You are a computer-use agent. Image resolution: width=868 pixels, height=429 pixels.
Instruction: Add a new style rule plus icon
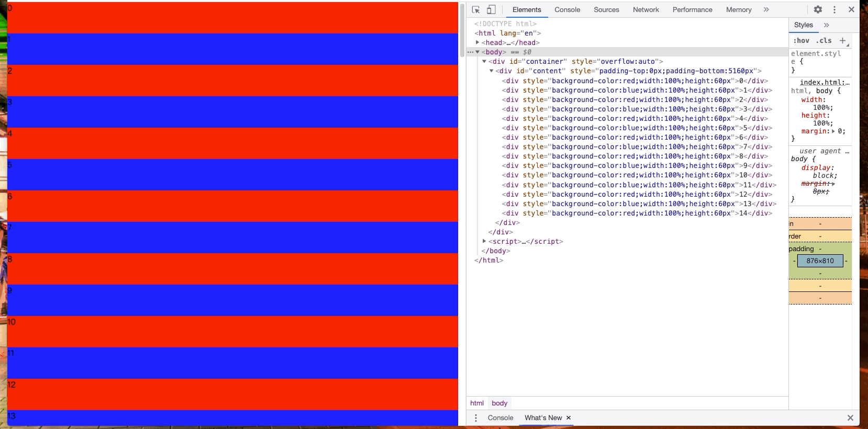[x=842, y=40]
